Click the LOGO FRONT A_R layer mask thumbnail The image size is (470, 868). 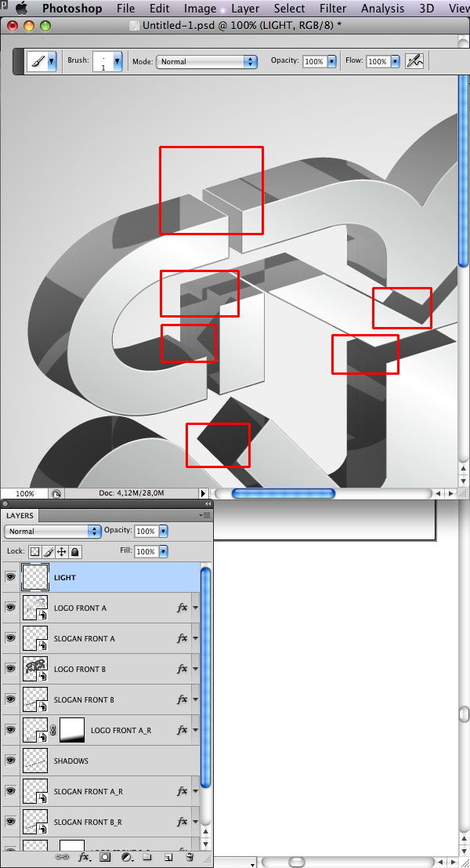[x=72, y=730]
